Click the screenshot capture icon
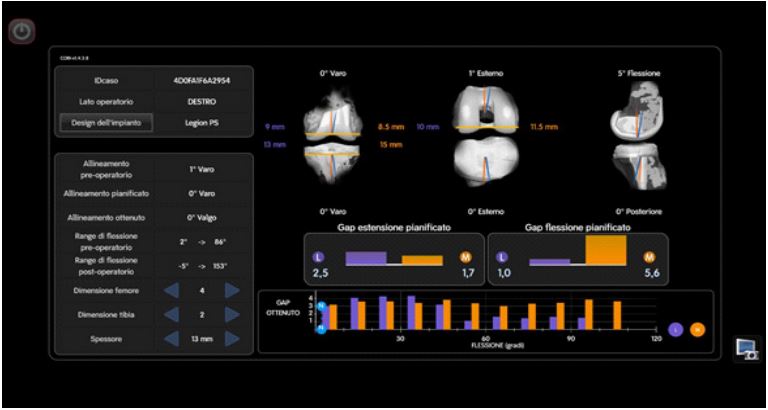The width and height of the screenshot is (768, 410). (745, 347)
